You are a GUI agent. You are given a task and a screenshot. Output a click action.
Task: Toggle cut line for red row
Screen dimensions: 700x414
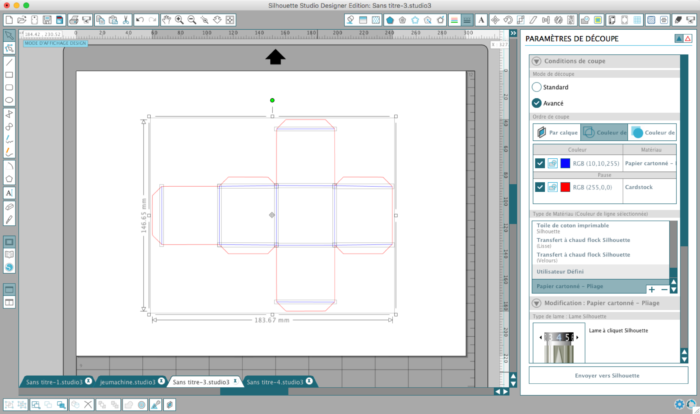click(552, 187)
